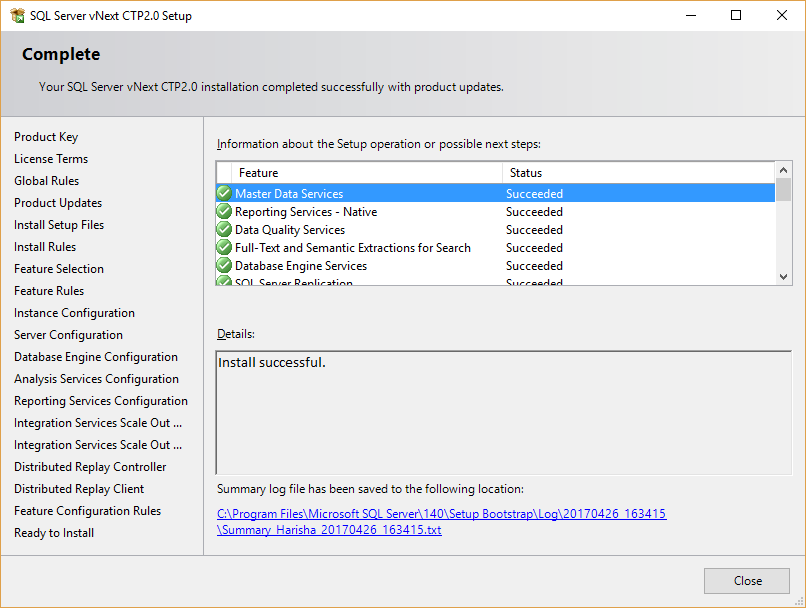Click the feature list scrollbar thumb
The width and height of the screenshot is (806, 608).
[783, 189]
